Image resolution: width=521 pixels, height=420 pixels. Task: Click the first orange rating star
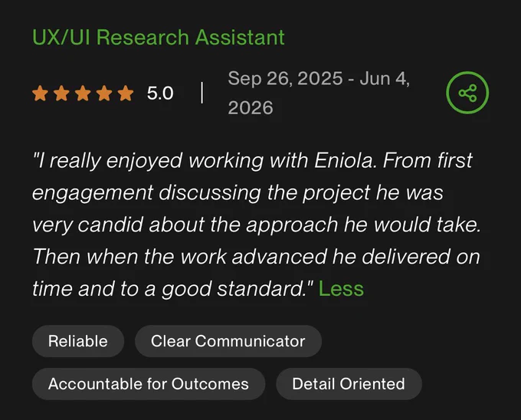point(40,93)
